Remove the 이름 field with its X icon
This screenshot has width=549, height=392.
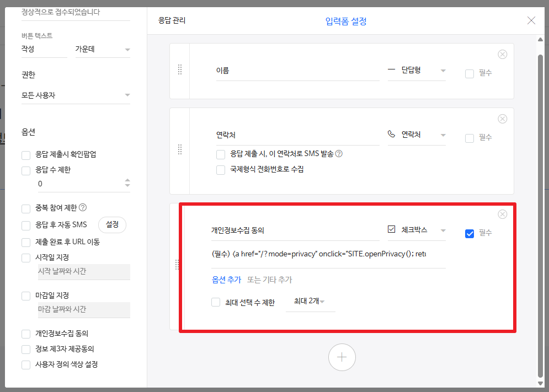click(x=502, y=54)
